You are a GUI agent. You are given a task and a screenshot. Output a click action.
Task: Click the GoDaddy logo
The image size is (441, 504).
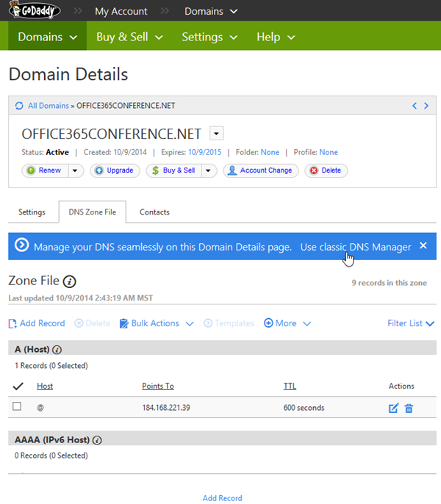click(35, 11)
